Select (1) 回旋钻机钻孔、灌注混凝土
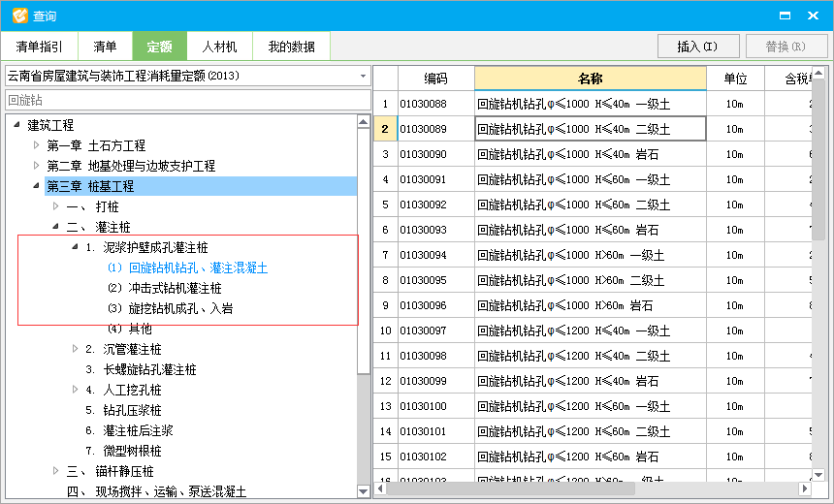 [x=188, y=268]
